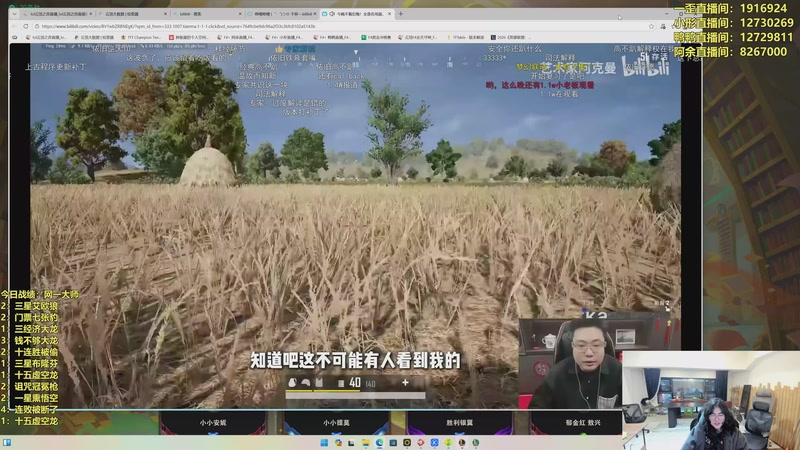Open File Explorer from the taskbar
The height and width of the screenshot is (450, 800).
pyautogui.click(x=366, y=442)
